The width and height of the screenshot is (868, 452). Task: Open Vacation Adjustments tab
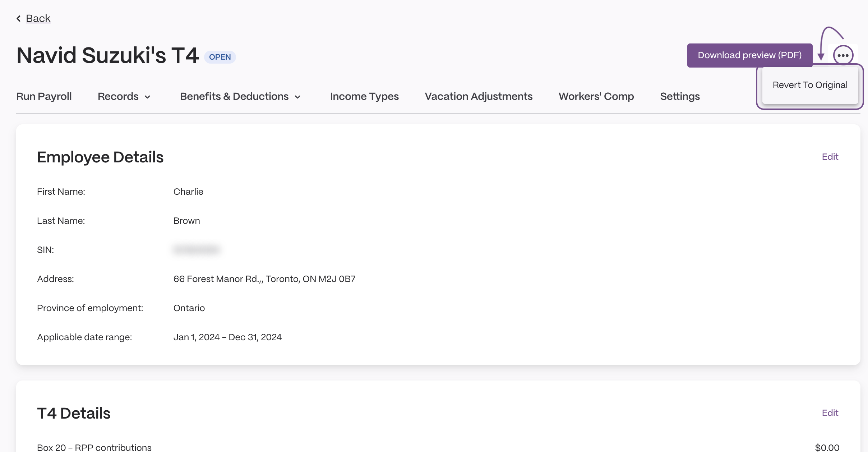pos(479,96)
